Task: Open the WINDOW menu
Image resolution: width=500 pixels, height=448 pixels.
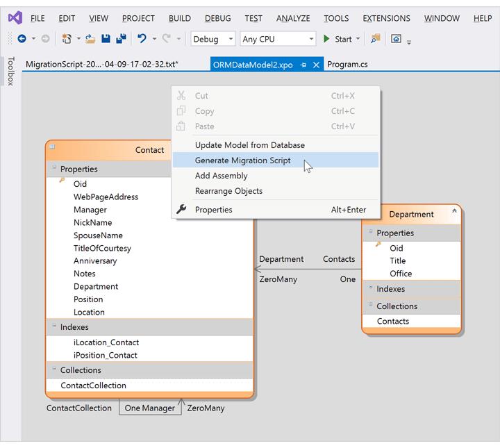Action: tap(442, 19)
